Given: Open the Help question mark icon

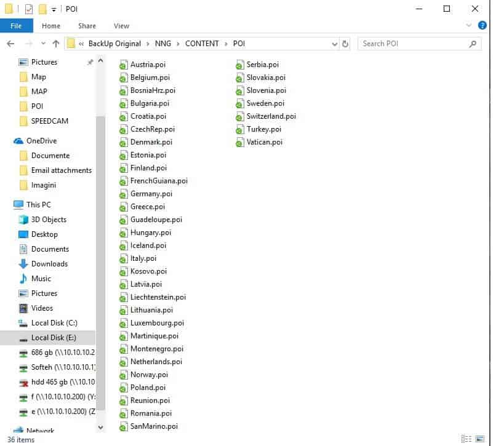Looking at the screenshot, I should (x=482, y=25).
